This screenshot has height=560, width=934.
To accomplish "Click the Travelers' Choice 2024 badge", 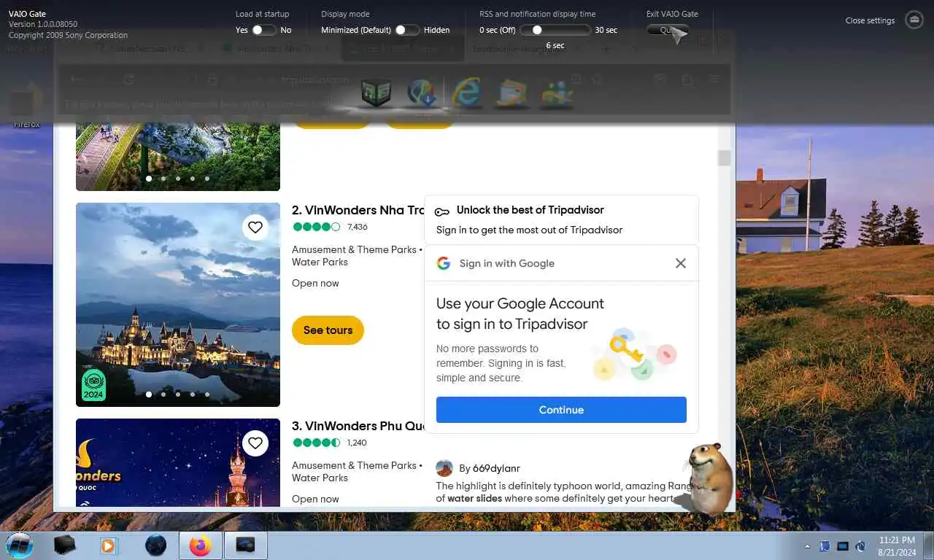I will [93, 386].
